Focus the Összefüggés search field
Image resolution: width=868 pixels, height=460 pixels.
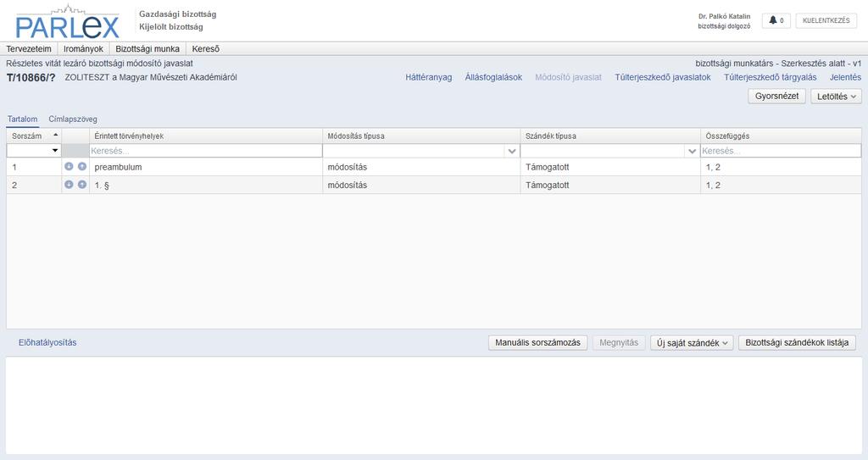[781, 151]
